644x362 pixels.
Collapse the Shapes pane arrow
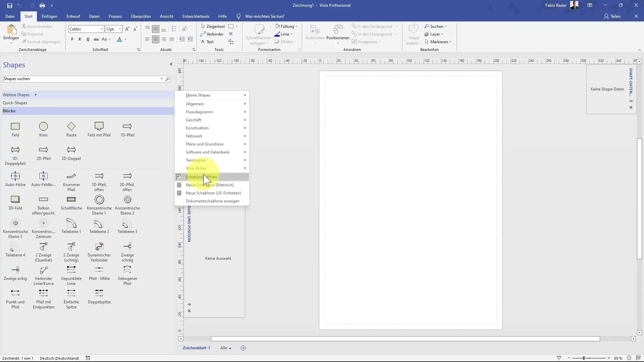[171, 64]
